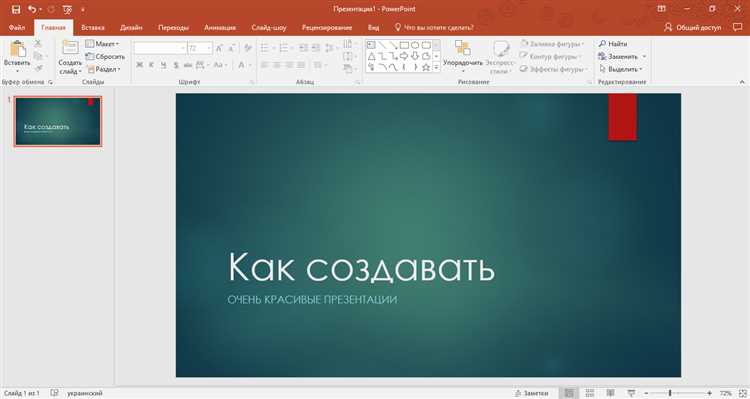Open comments pane from top-right speech bubble icon

[737, 27]
